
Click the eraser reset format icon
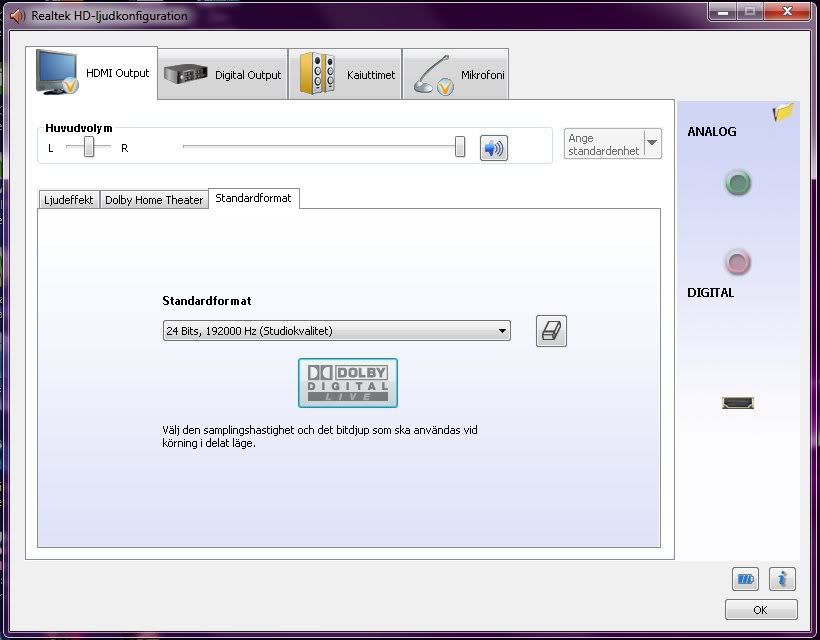coord(551,331)
